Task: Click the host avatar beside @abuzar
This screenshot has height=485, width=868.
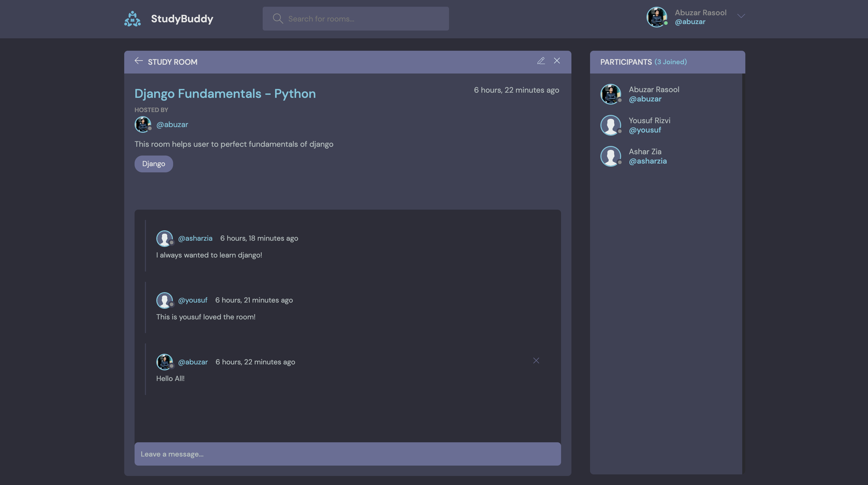Action: (143, 124)
